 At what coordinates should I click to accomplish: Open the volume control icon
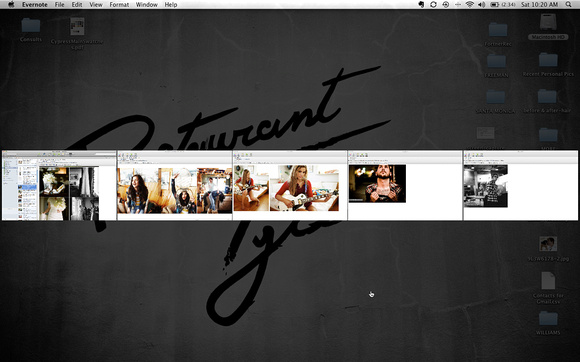click(x=481, y=4)
